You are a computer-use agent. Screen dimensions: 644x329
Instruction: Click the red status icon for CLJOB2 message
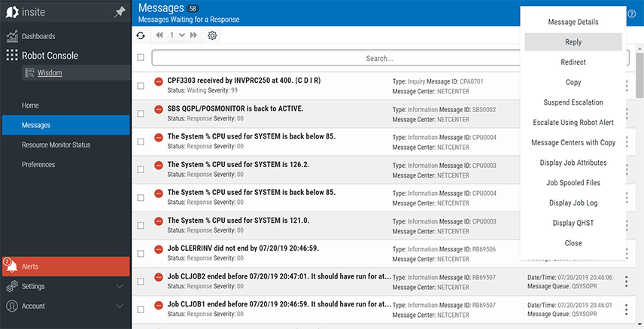(159, 277)
